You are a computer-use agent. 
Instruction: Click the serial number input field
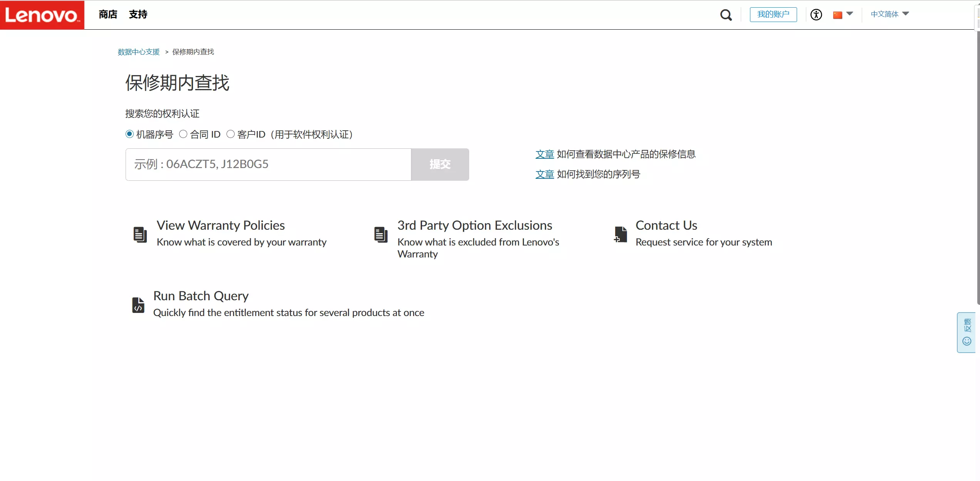pyautogui.click(x=268, y=165)
